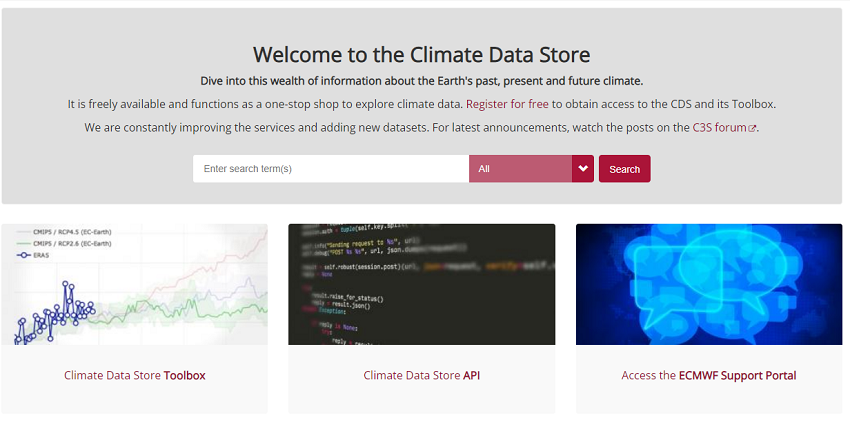Click the external link icon beside C3S forum

click(x=752, y=129)
